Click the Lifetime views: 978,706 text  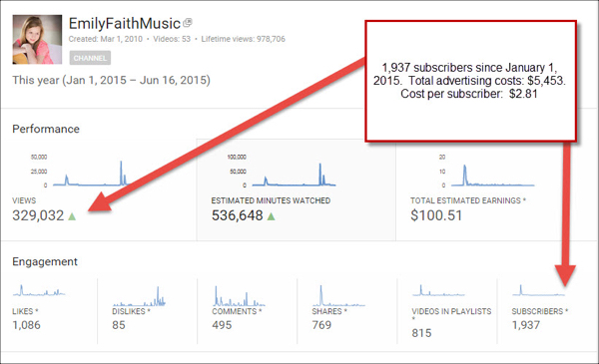point(243,39)
